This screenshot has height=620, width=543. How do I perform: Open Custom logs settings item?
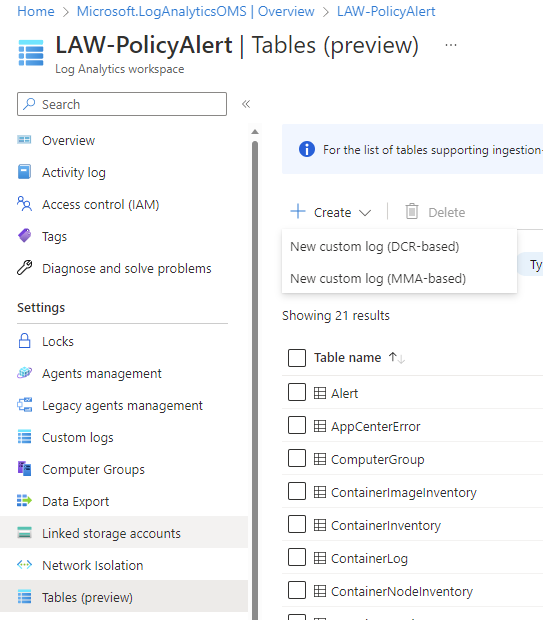pyautogui.click(x=78, y=437)
